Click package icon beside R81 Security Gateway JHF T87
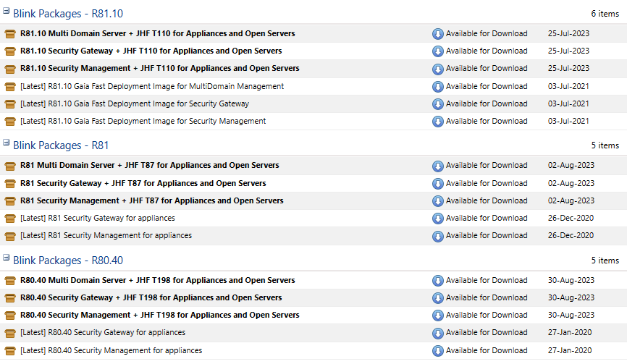 pos(10,184)
